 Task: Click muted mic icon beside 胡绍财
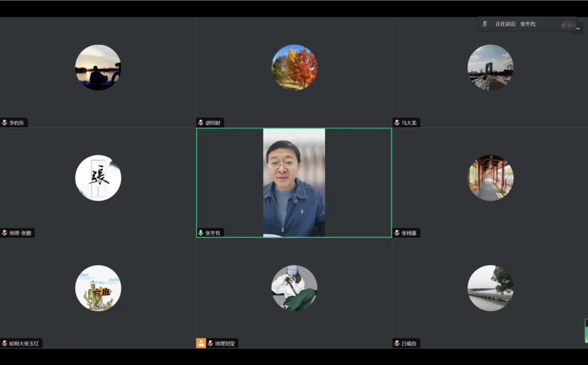click(200, 123)
